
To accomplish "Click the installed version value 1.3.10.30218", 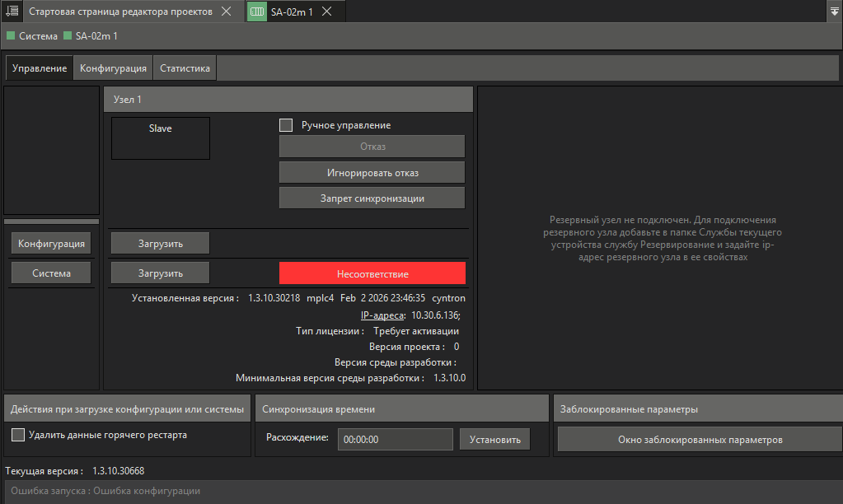I will 274,298.
